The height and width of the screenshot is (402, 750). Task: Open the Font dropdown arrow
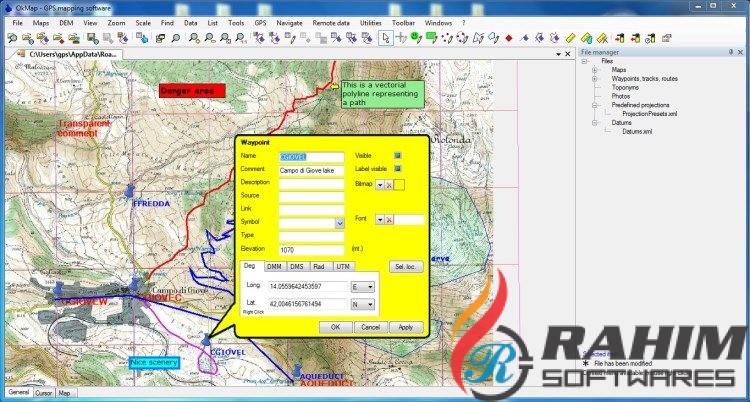coord(380,220)
